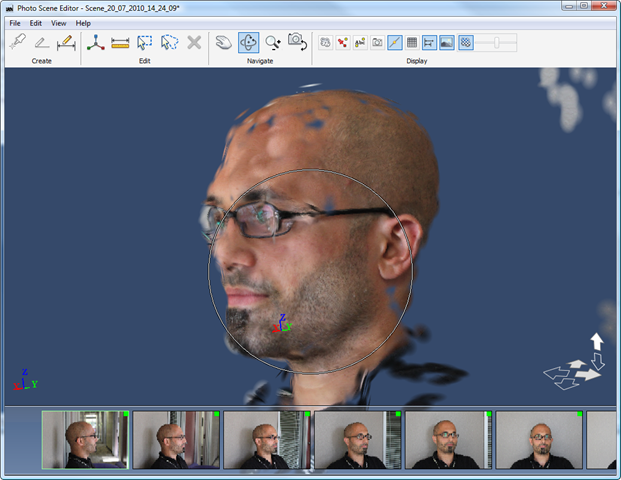Select the point creation pin tool

pyautogui.click(x=17, y=43)
